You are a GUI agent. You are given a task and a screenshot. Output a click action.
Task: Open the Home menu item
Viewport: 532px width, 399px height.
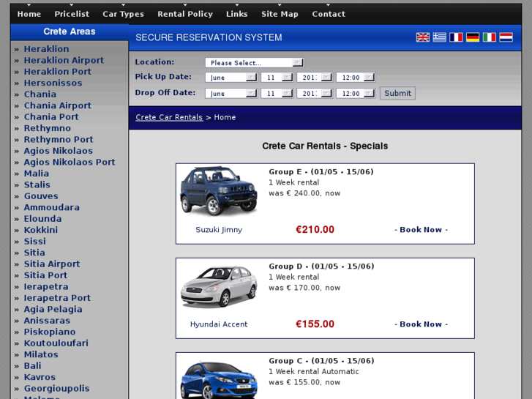point(29,14)
